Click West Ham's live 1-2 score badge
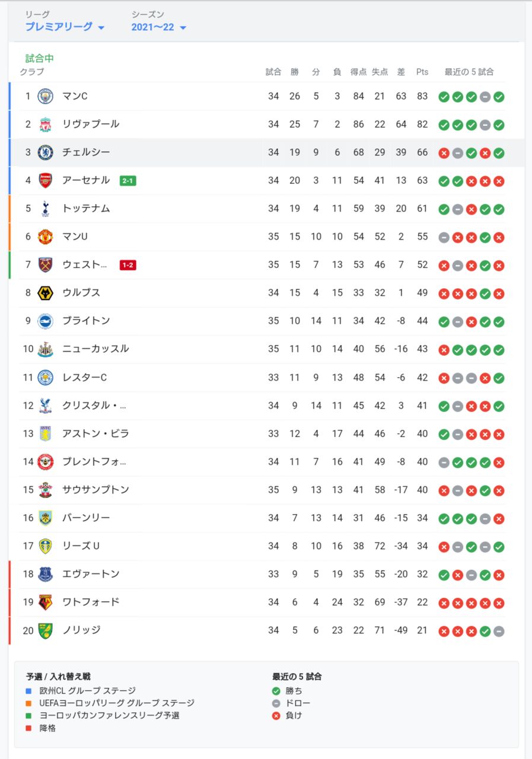 coord(128,265)
